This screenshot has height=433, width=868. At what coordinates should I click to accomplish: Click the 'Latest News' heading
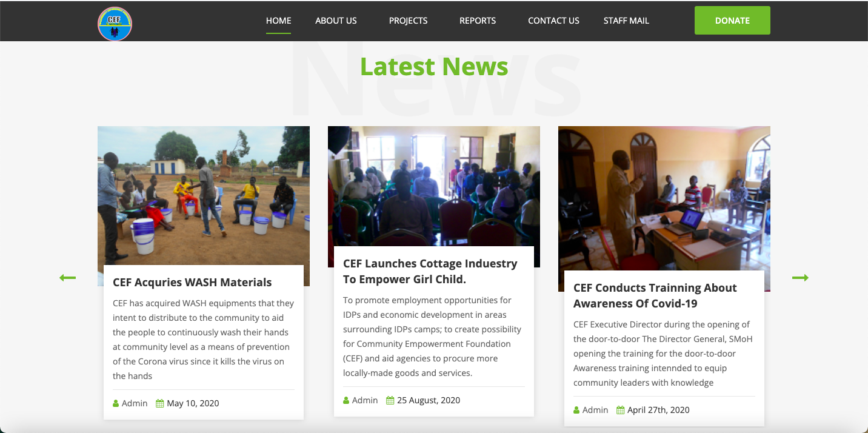[434, 66]
